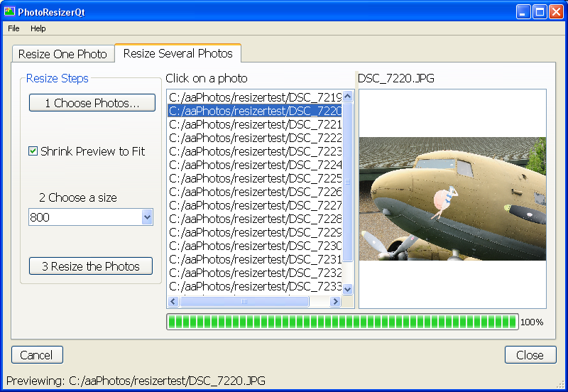Expand the size dropdown showing 800

tap(147, 217)
